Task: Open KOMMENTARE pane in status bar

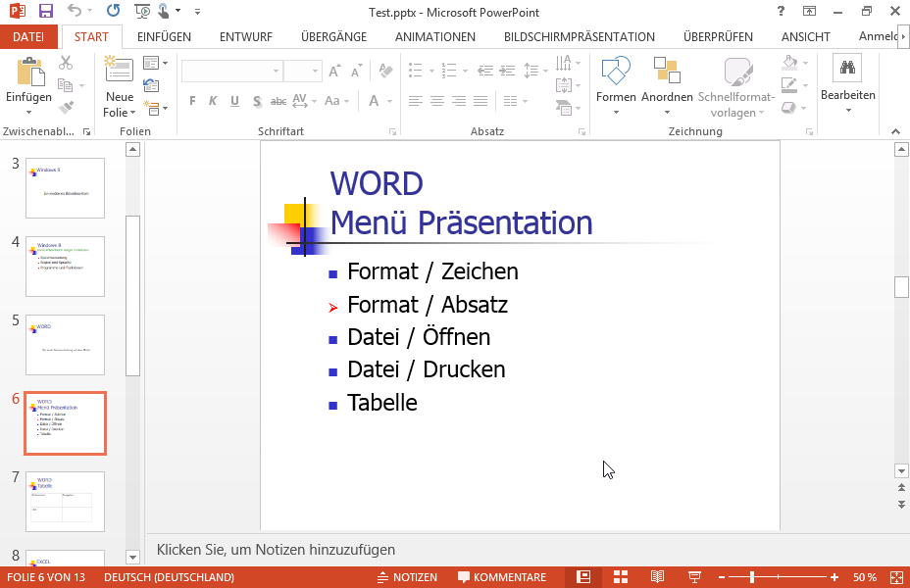Action: click(502, 577)
